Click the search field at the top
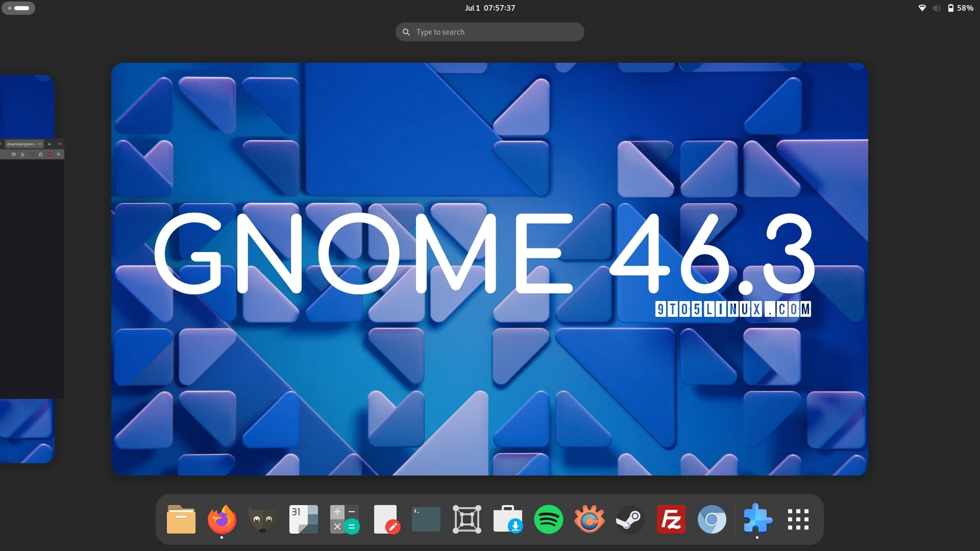This screenshot has width=980, height=551. [490, 32]
